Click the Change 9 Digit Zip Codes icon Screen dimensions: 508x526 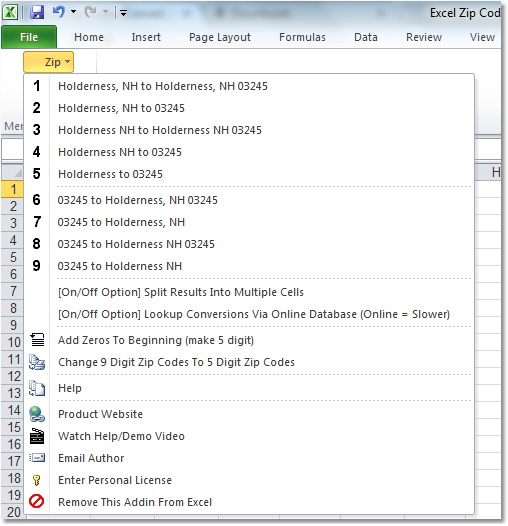(37, 362)
